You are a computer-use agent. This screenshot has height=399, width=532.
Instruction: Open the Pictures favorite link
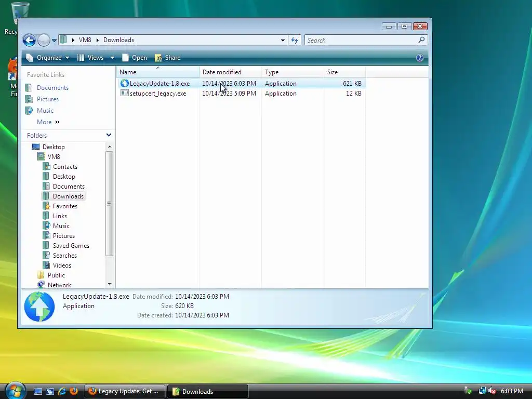click(47, 99)
